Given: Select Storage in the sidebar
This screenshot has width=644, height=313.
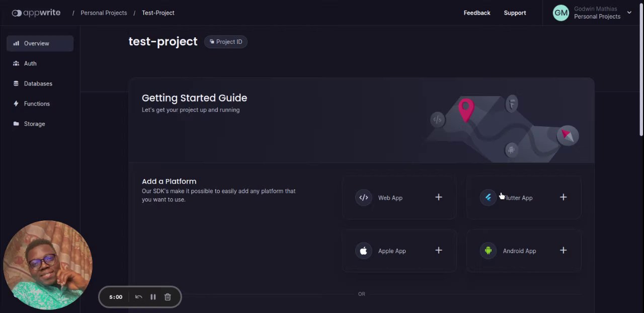Looking at the screenshot, I should point(40,124).
